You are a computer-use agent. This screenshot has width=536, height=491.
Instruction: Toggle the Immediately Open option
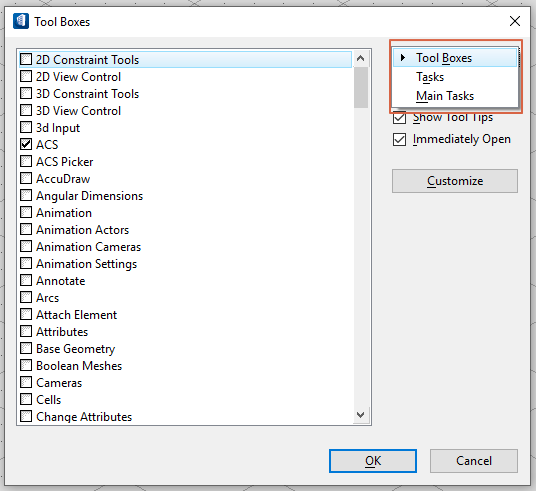[x=399, y=140]
